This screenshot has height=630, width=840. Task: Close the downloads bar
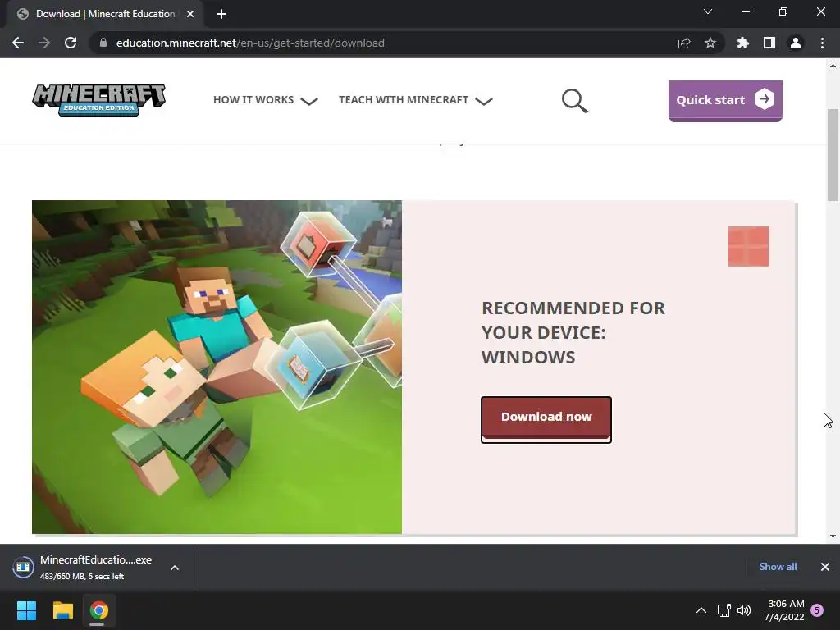point(825,567)
